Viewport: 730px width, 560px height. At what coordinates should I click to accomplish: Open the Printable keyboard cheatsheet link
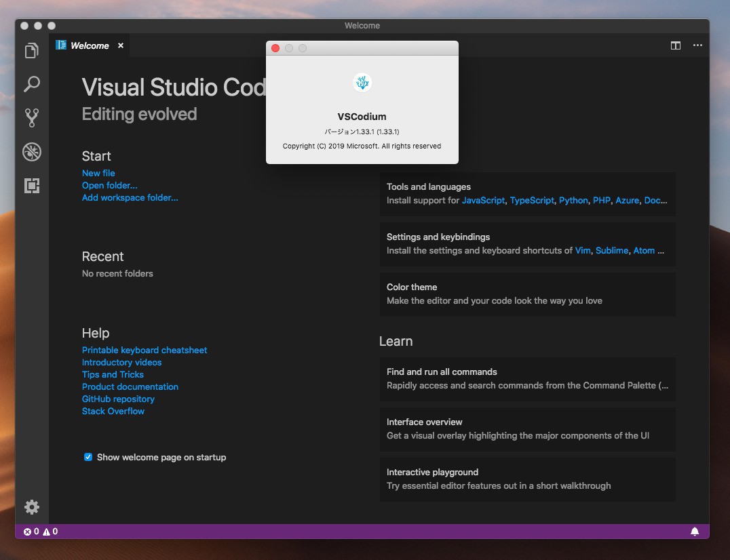[145, 350]
